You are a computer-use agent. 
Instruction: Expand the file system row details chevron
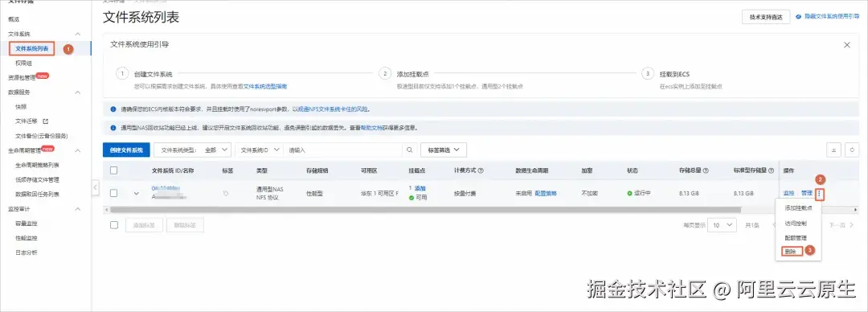(x=137, y=194)
